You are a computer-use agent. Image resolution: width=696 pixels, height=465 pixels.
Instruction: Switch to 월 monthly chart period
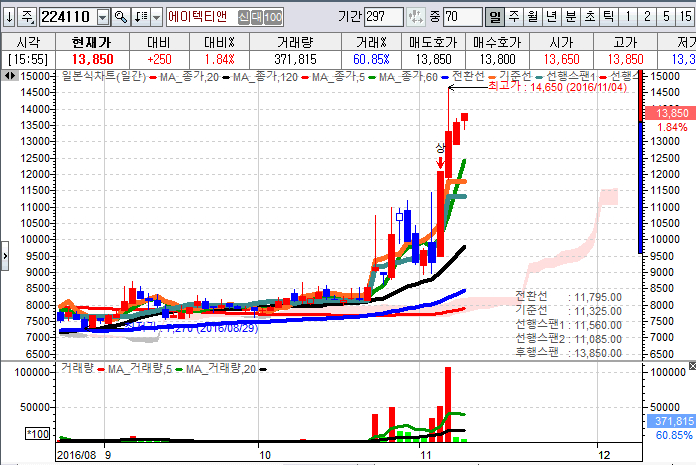click(x=532, y=17)
